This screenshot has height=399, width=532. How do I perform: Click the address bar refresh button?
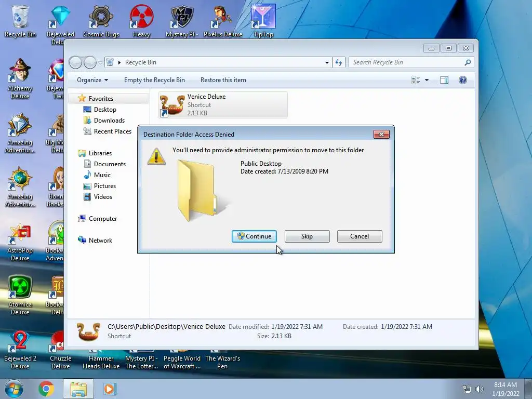339,62
